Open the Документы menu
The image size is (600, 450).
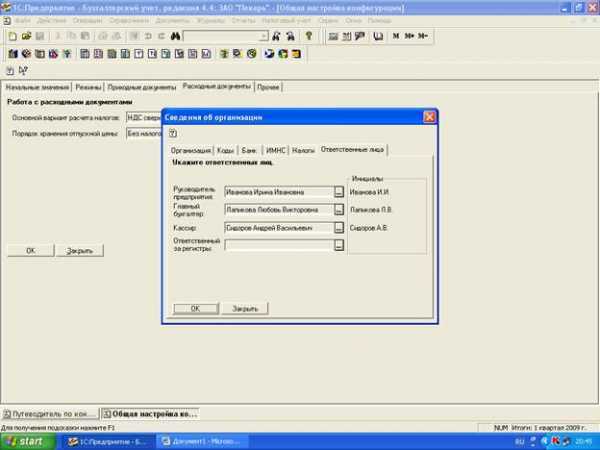(x=173, y=20)
